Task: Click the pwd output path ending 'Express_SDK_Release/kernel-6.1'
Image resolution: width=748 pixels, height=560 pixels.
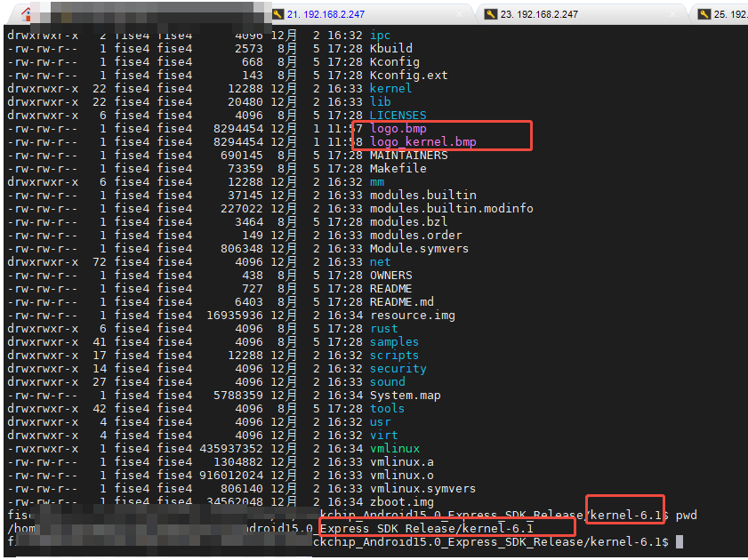Action: (x=426, y=529)
